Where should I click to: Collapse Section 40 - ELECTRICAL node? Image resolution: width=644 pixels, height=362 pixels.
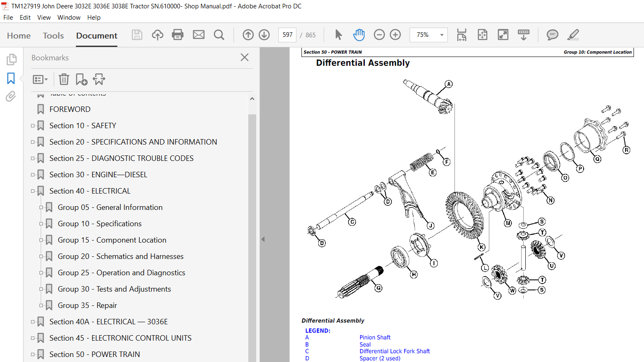(x=33, y=191)
